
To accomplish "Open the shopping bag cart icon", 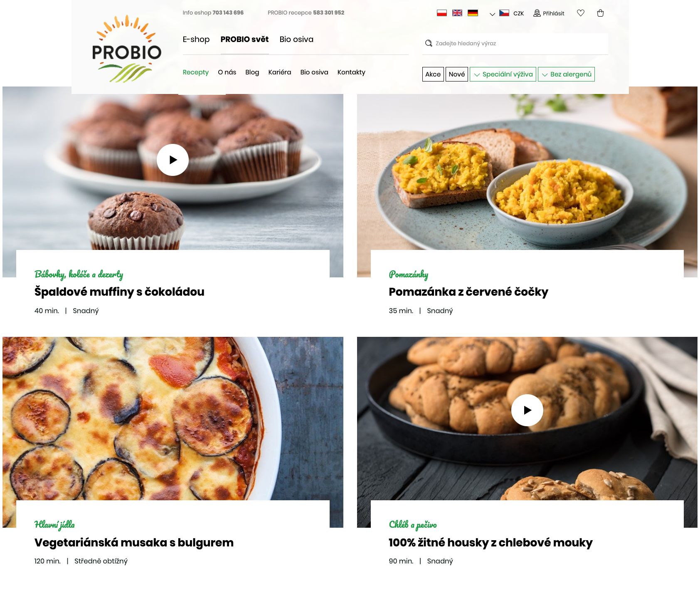I will [x=600, y=13].
